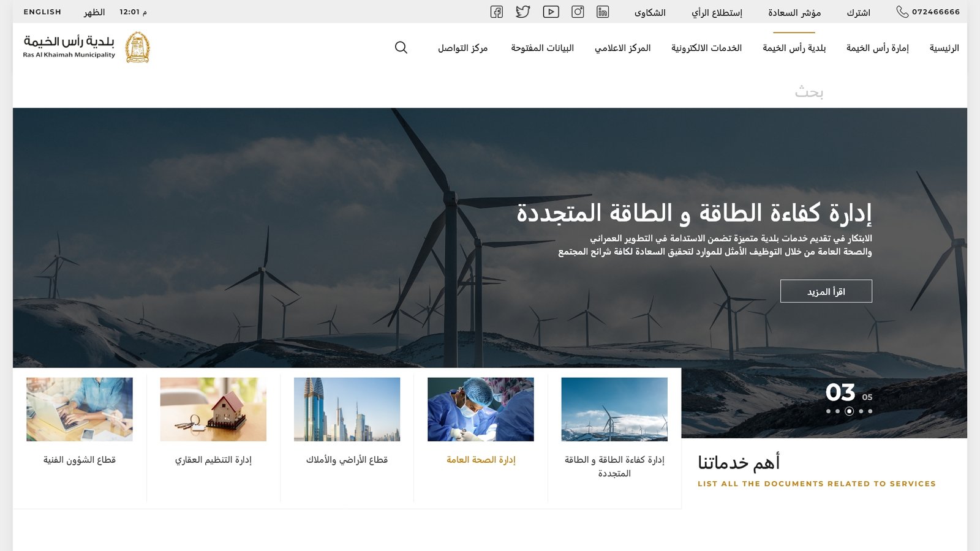Image resolution: width=980 pixels, height=551 pixels.
Task: Open the بلدية رأس الخيمة menu
Action: coord(794,48)
